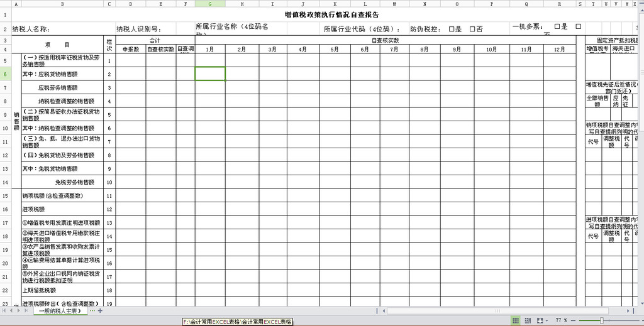
Task: Go to the previous sheet using the navigation arrow
Action: [x=11, y=311]
